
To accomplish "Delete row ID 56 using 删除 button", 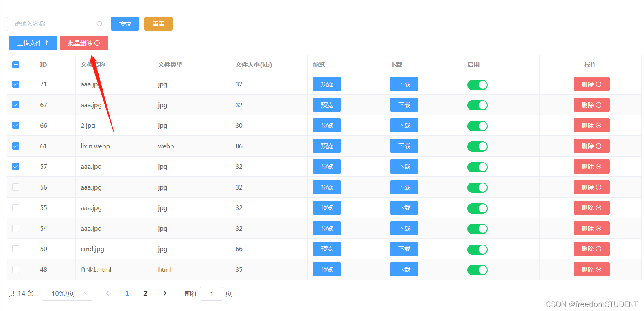I will tap(591, 187).
